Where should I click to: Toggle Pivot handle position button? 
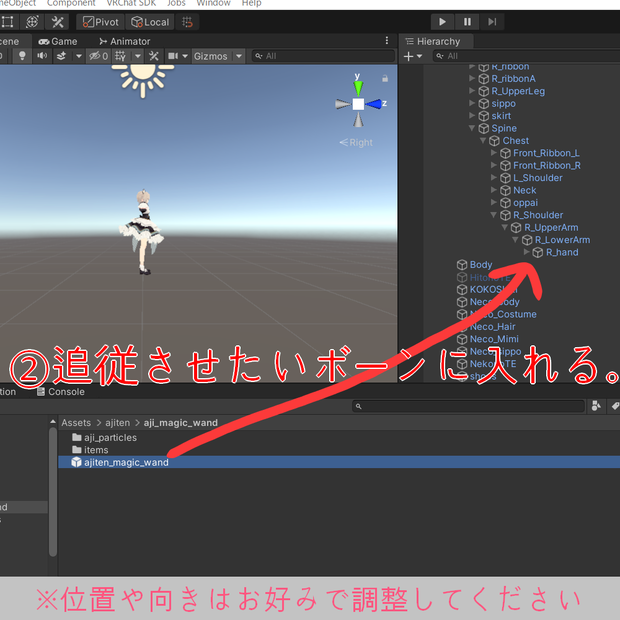(x=100, y=22)
